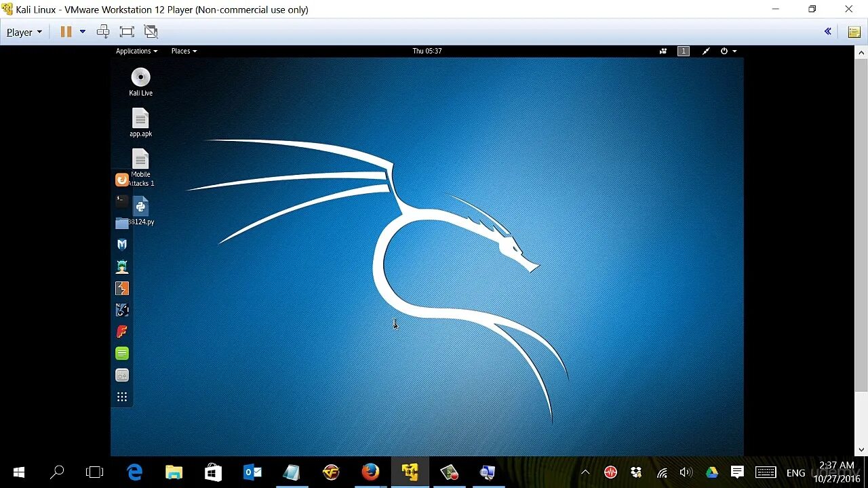Open the notepad-style app on taskbar
The image size is (868, 488).
pyautogui.click(x=292, y=472)
